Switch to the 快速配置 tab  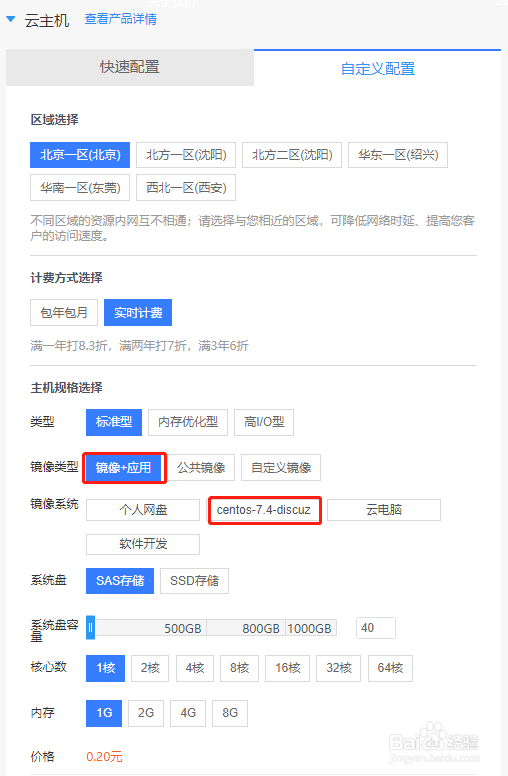coord(130,67)
